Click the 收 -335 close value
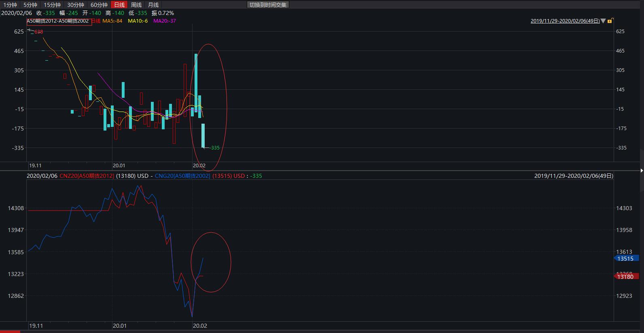The image size is (644, 333). pyautogui.click(x=46, y=13)
